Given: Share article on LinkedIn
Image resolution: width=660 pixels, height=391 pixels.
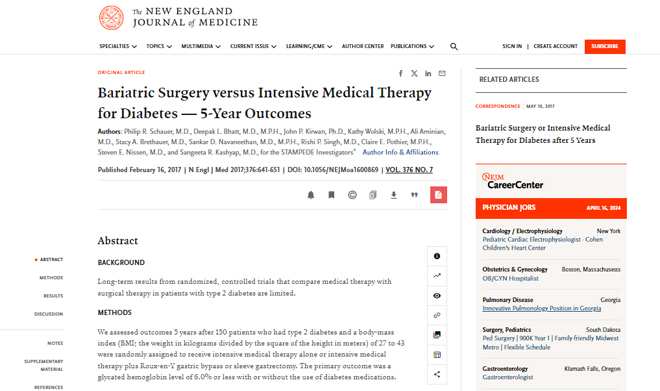Looking at the screenshot, I should pos(428,74).
